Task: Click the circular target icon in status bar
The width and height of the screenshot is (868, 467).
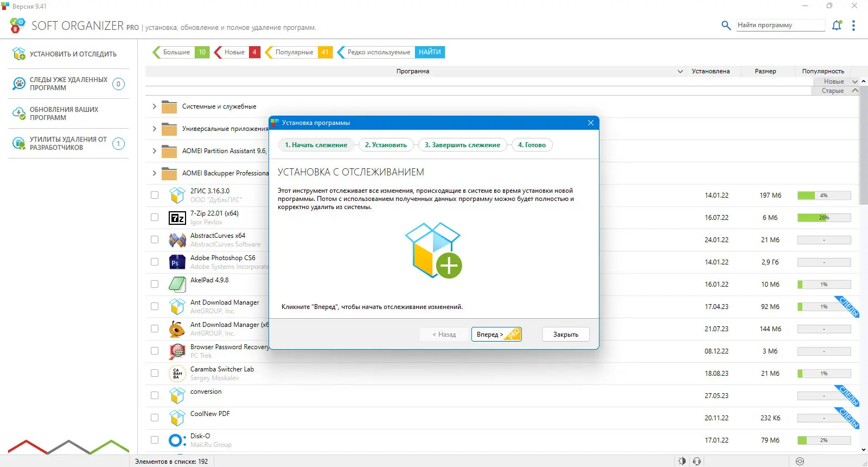Action: pos(800,461)
